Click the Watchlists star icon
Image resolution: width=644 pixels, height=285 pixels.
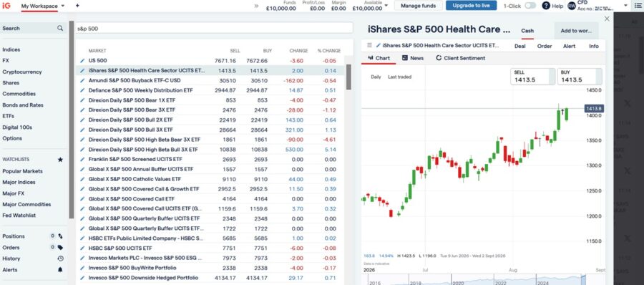pyautogui.click(x=60, y=160)
